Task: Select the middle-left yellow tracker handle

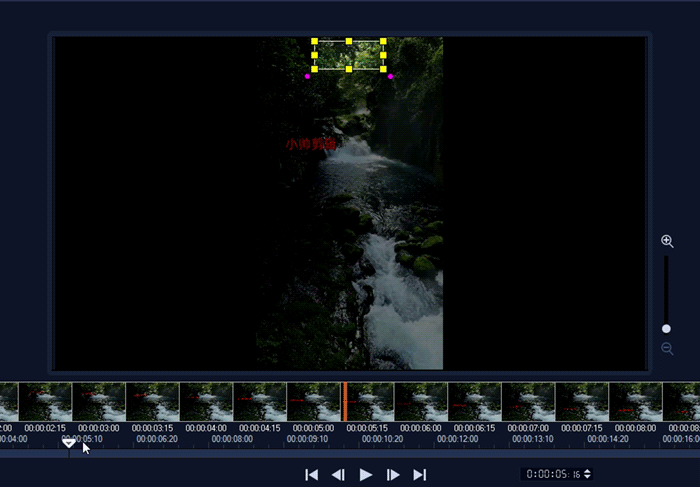Action: 314,55
